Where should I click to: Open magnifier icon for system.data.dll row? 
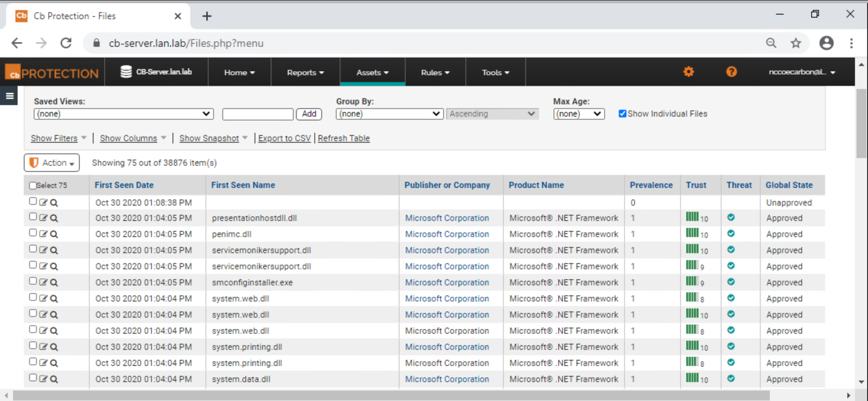(x=54, y=379)
